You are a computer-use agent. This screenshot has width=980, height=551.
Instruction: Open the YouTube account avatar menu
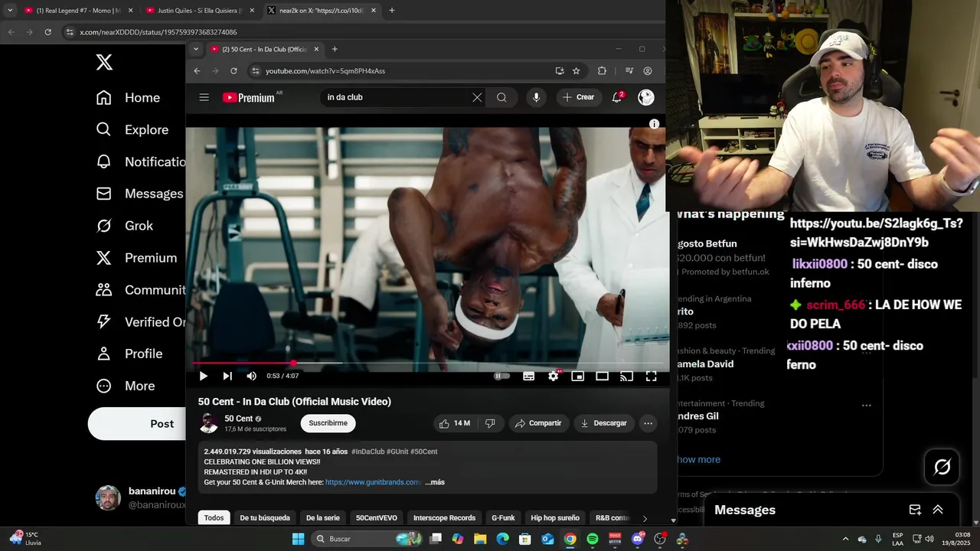point(646,97)
